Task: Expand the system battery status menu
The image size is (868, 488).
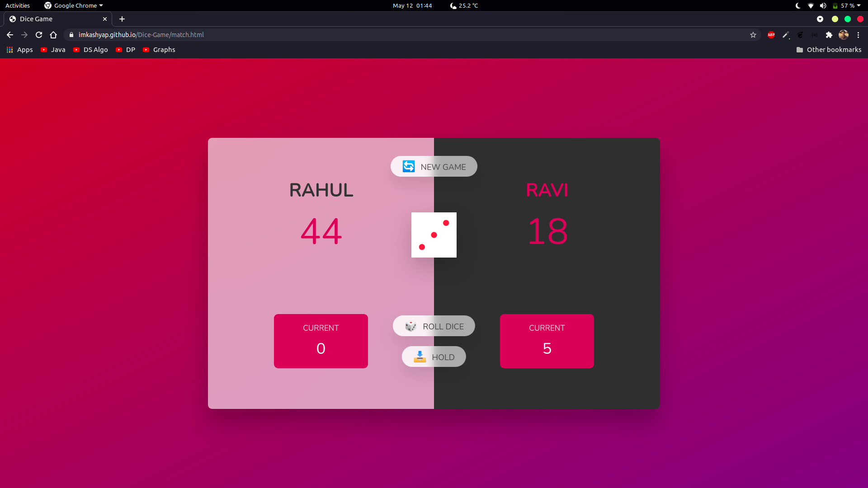Action: coord(846,5)
